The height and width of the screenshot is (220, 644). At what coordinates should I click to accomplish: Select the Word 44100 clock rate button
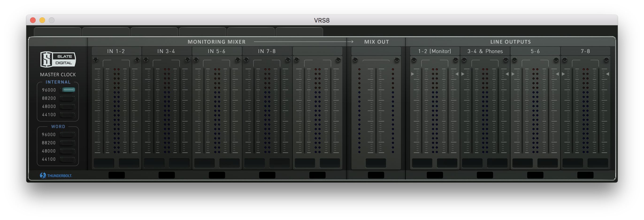(68, 159)
